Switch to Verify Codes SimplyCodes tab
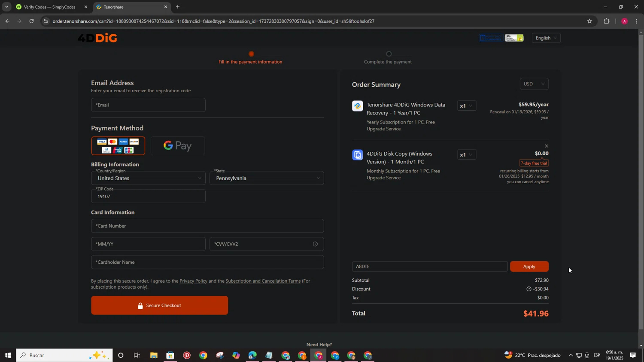Viewport: 644px width, 362px height. (x=49, y=7)
